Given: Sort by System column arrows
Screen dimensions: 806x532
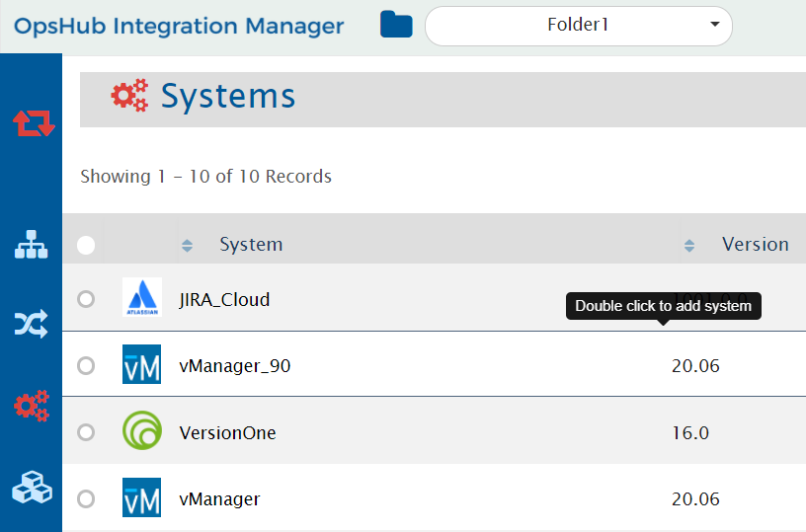Looking at the screenshot, I should point(188,246).
